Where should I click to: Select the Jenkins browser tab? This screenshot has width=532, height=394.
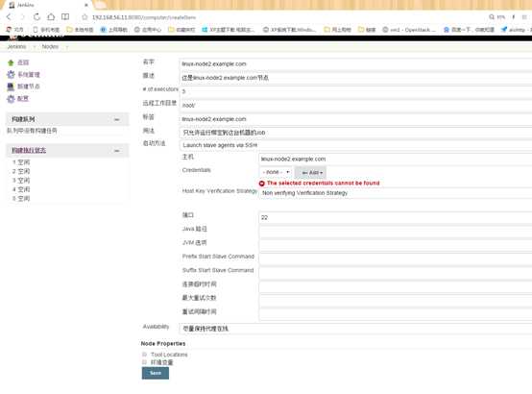47,5
